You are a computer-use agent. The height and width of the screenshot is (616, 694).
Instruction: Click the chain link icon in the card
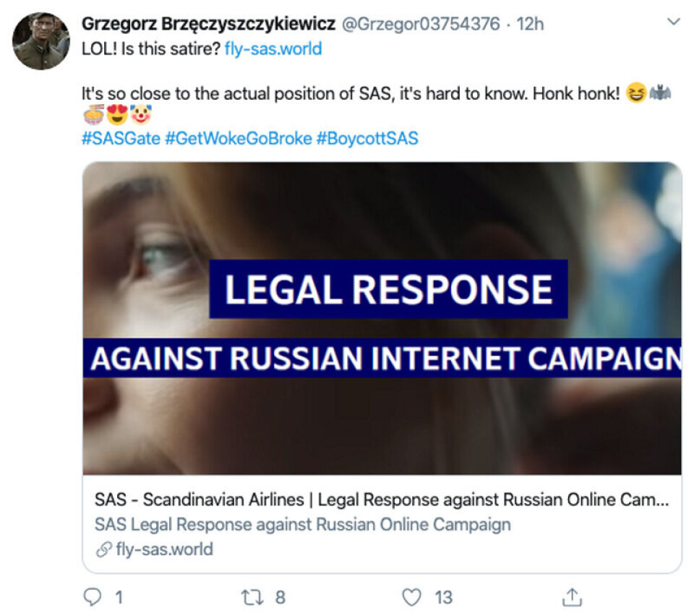coord(104,550)
